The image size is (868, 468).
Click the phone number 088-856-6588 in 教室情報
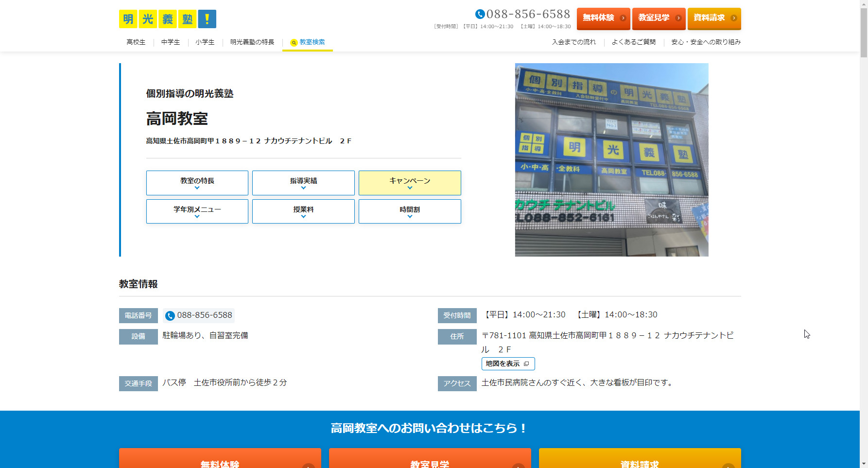pos(205,315)
